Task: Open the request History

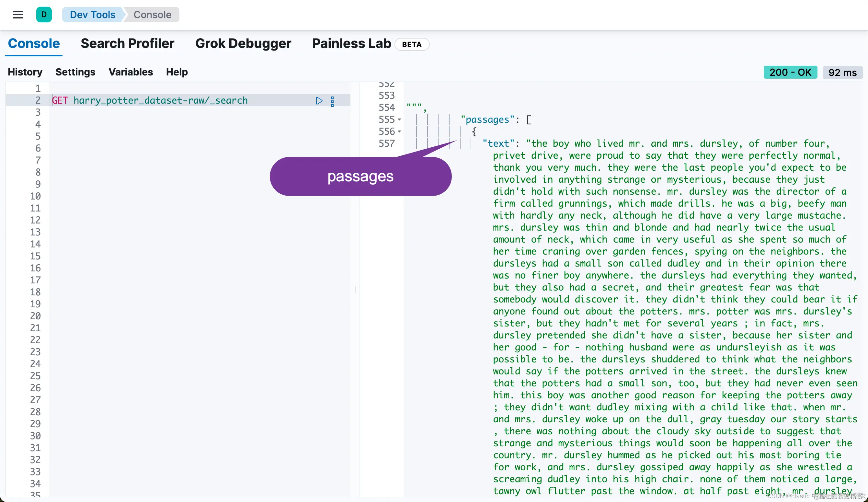Action: [25, 72]
